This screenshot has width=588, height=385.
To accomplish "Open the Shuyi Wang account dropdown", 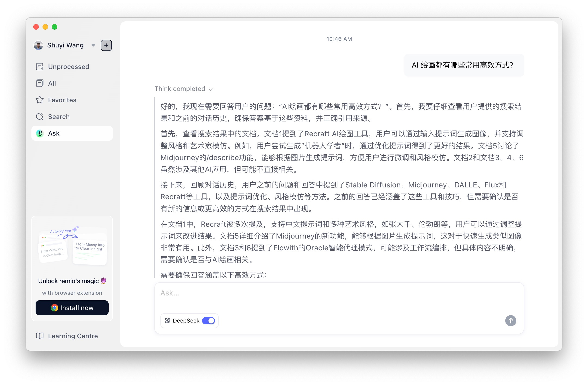I will [x=93, y=45].
